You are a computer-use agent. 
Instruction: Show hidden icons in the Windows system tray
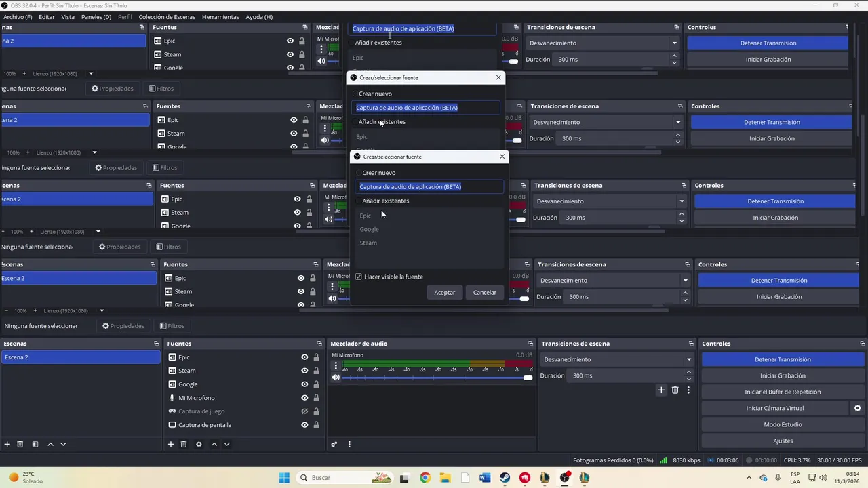pos(749,478)
